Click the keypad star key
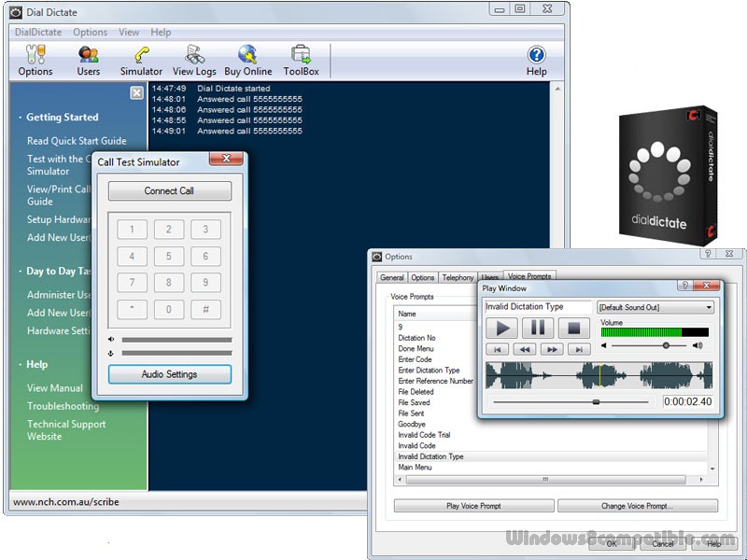Viewport: 747px width, 560px height. (132, 309)
